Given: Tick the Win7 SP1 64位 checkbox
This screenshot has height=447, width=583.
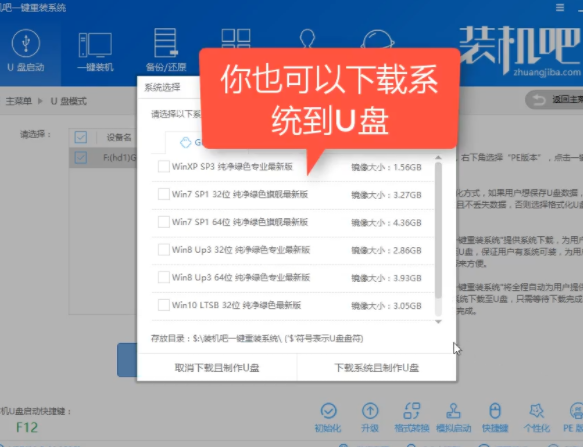Looking at the screenshot, I should pyautogui.click(x=164, y=222).
